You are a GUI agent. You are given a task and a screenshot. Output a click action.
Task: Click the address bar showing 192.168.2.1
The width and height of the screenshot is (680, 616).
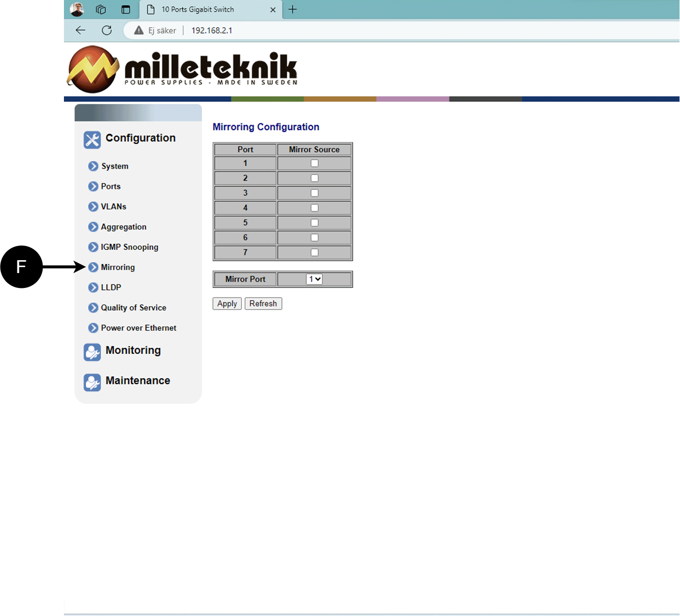(x=347, y=30)
